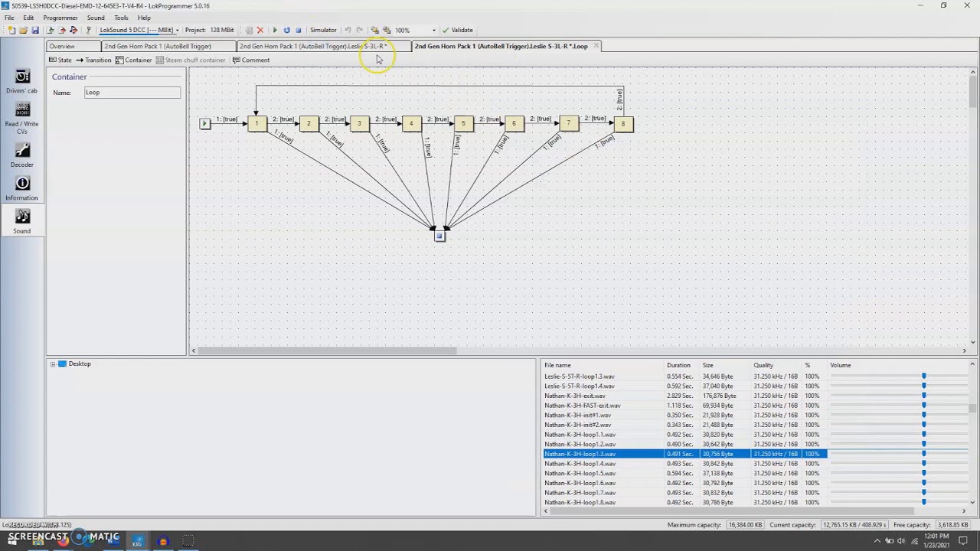Click the green Play toolbar icon
Viewport: 980px width, 551px height.
(275, 30)
